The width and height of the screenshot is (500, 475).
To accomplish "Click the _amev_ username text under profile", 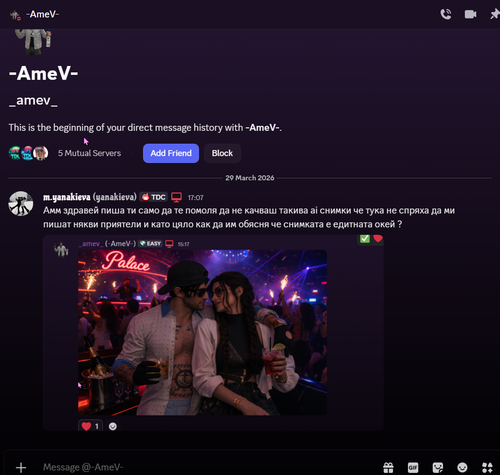I will click(x=33, y=100).
